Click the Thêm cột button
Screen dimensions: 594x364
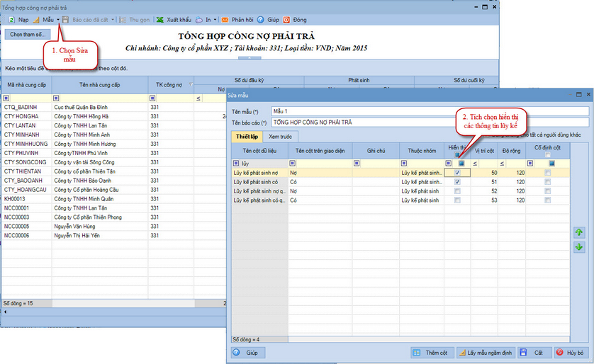coord(432,353)
